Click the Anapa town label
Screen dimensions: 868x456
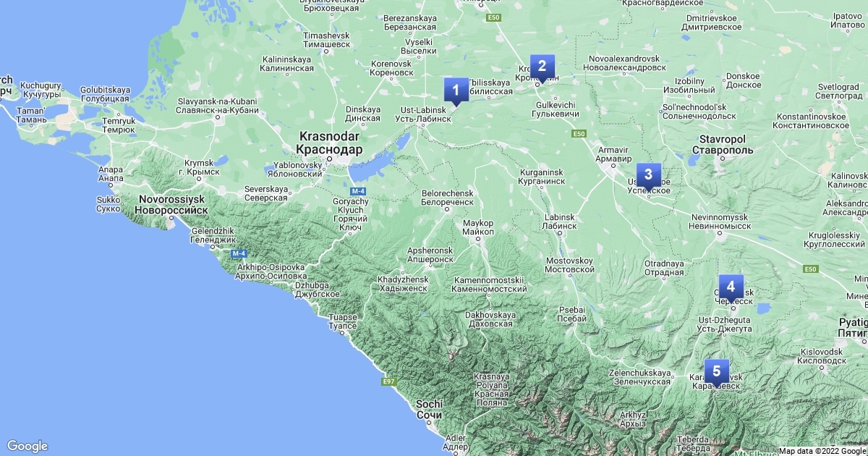click(x=110, y=174)
